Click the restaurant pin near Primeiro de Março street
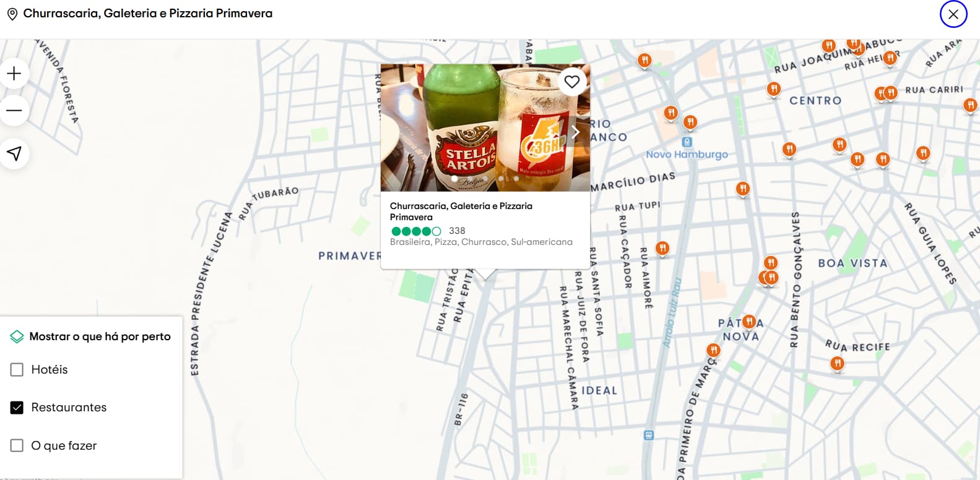Screen dimensions: 980x480 point(714,350)
